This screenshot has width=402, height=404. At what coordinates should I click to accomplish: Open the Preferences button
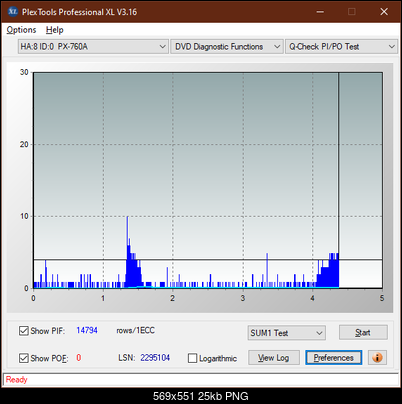point(334,358)
